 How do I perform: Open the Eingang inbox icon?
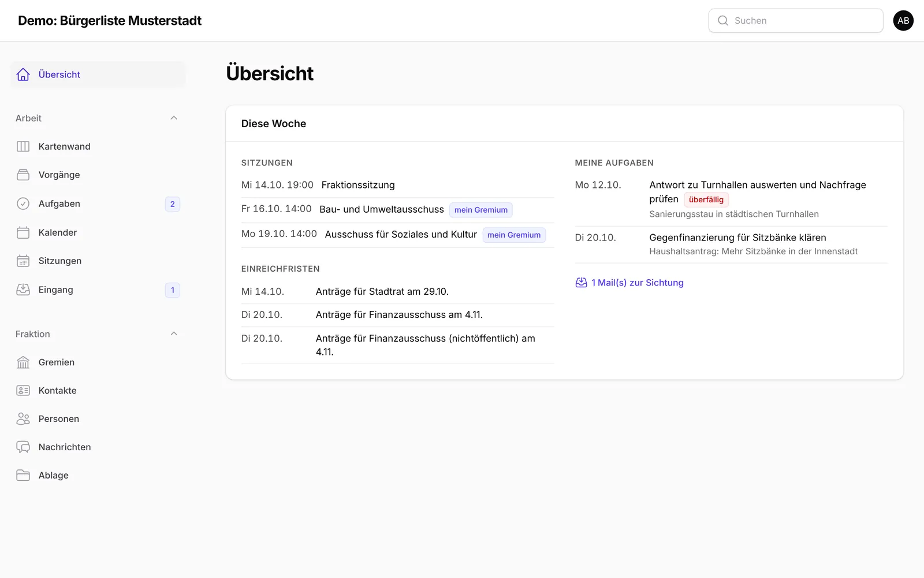[23, 290]
